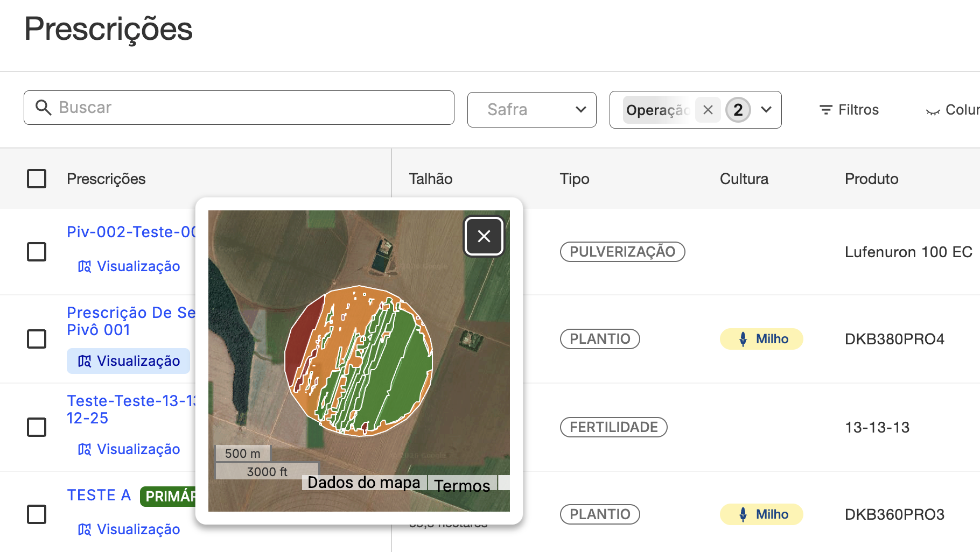Viewport: 980px width, 552px height.
Task: Open Termos link on the map
Action: [462, 485]
